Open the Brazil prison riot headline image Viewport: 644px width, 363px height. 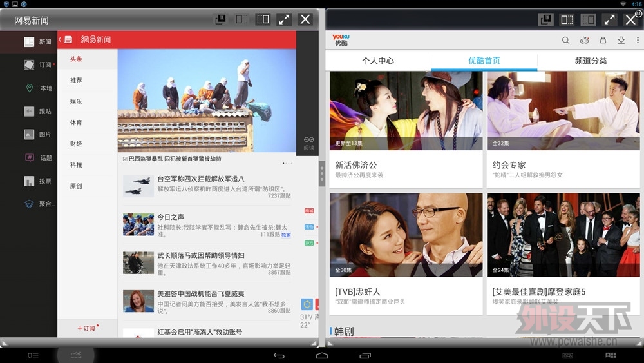(x=207, y=101)
